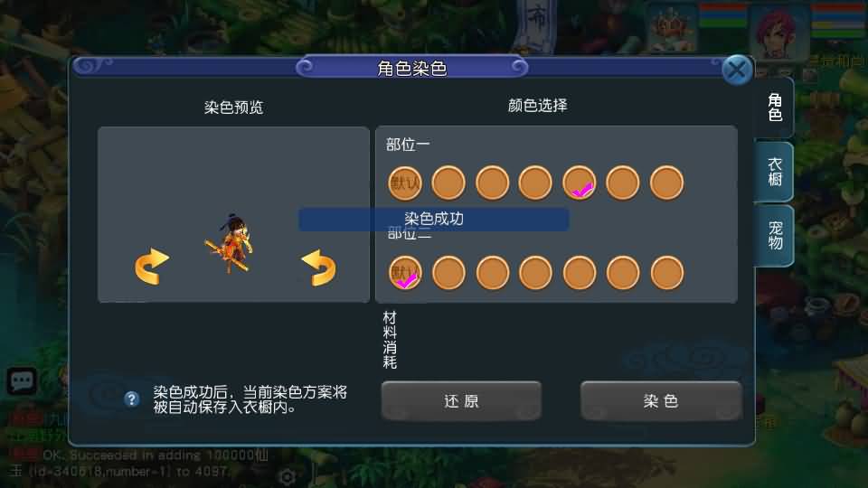Open the red-haired character portrait
868x488 pixels.
tap(778, 33)
